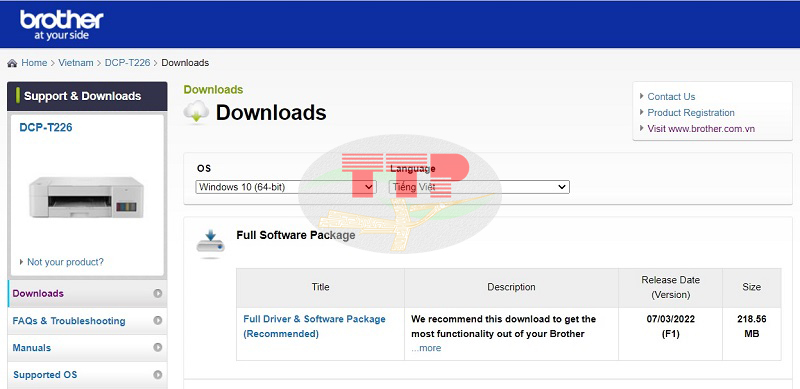Image resolution: width=800 pixels, height=389 pixels.
Task: Click the DCP-T226 printer image
Action: 86,198
